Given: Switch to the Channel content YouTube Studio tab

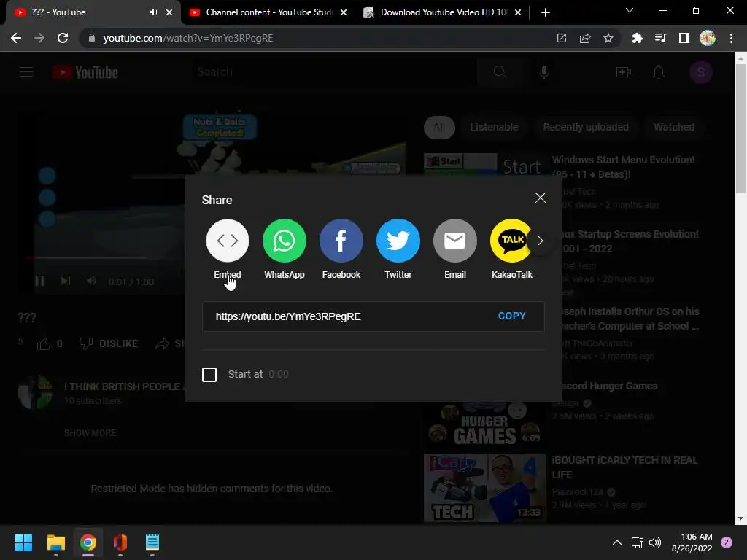Looking at the screenshot, I should point(268,12).
